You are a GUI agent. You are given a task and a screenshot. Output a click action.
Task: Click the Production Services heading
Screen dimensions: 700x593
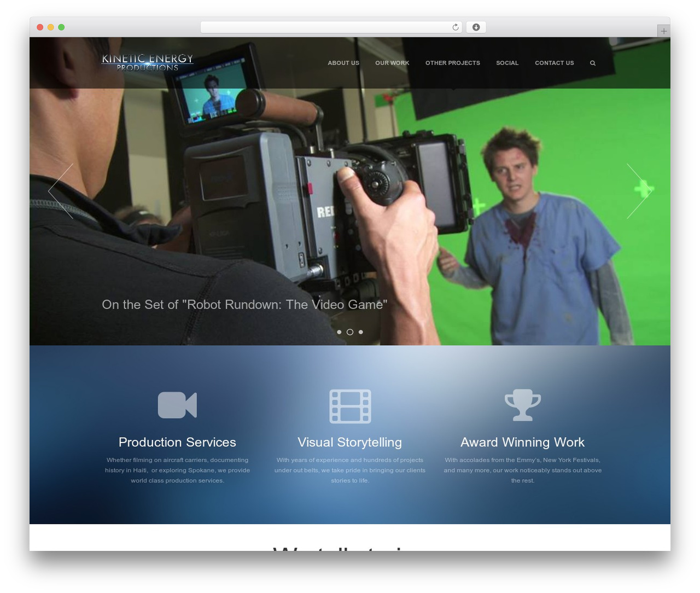pyautogui.click(x=177, y=442)
